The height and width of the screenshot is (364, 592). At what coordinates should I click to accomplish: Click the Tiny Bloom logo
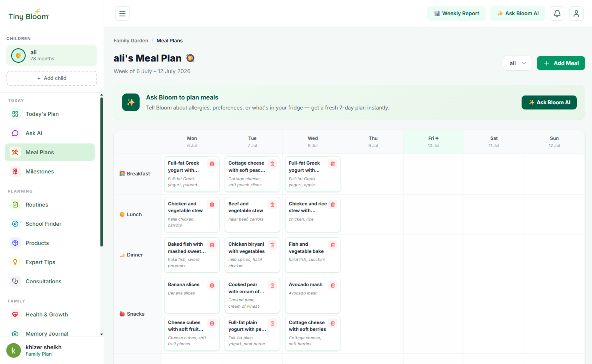point(29,15)
